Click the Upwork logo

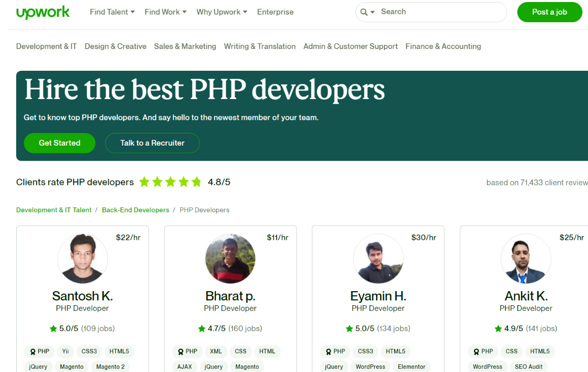pos(43,12)
